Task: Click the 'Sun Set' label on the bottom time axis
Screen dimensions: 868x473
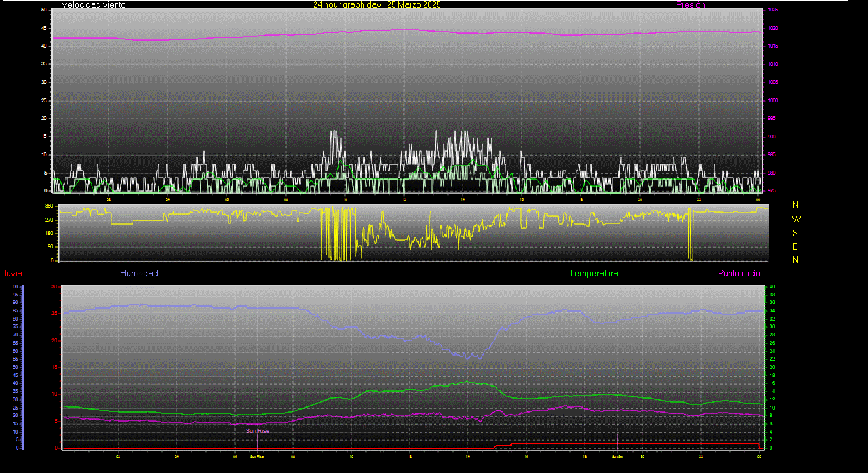Action: (617, 456)
